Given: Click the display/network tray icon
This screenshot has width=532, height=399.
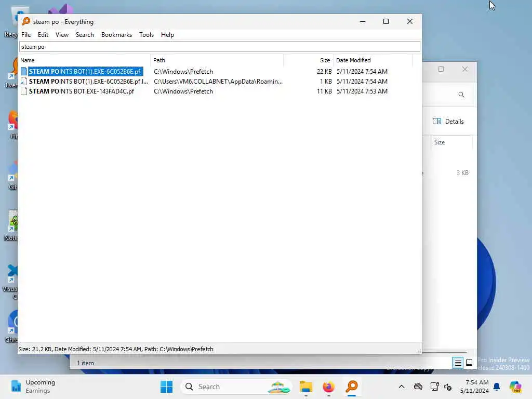Looking at the screenshot, I should (x=434, y=387).
